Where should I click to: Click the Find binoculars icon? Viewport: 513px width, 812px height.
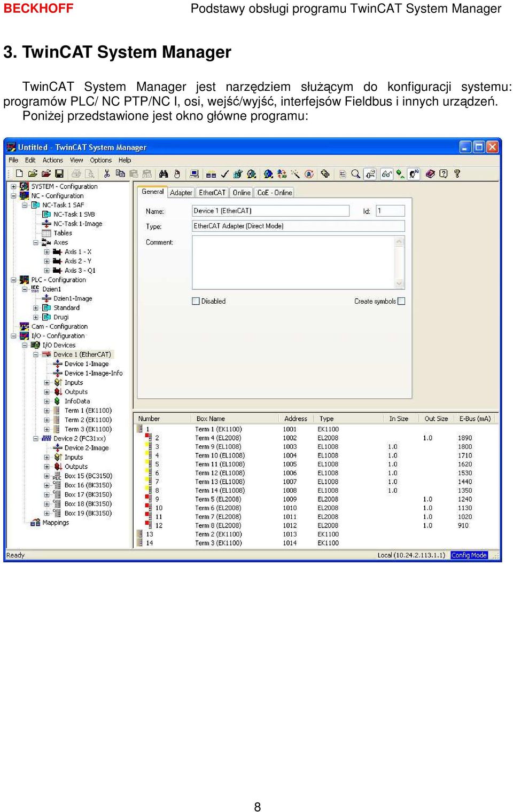point(164,174)
